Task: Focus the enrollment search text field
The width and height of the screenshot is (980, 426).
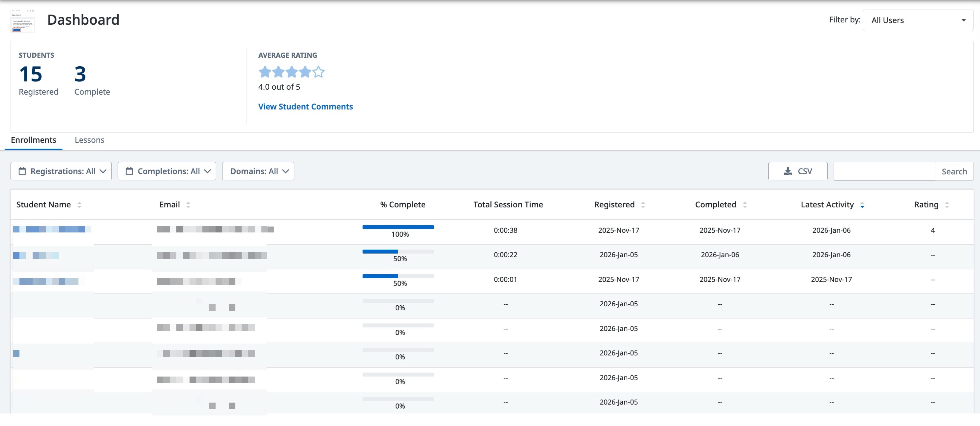Action: (884, 171)
